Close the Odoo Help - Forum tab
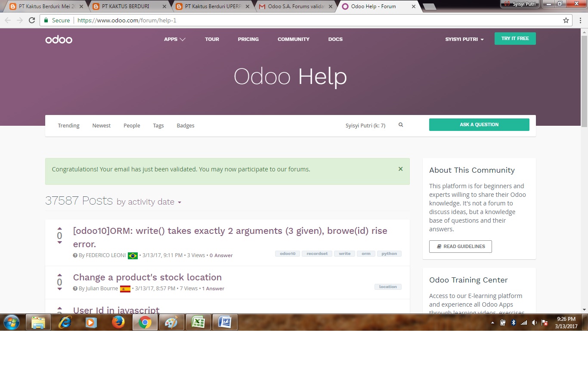Image resolution: width=588 pixels, height=379 pixels. (414, 6)
